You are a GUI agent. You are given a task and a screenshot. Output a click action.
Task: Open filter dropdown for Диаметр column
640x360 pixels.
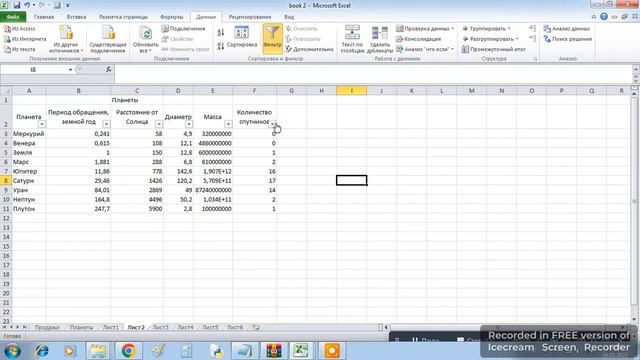189,124
